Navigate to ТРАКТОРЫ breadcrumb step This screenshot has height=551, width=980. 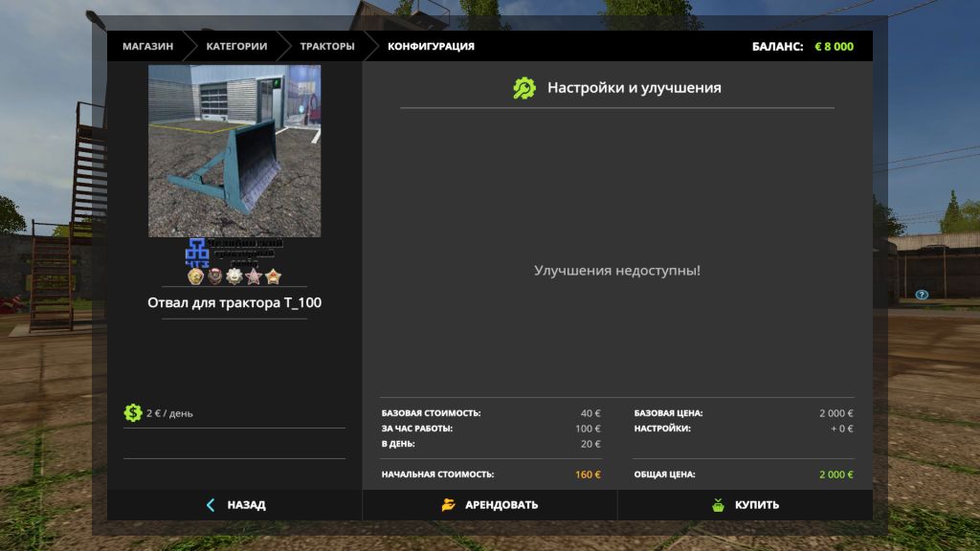(x=326, y=46)
